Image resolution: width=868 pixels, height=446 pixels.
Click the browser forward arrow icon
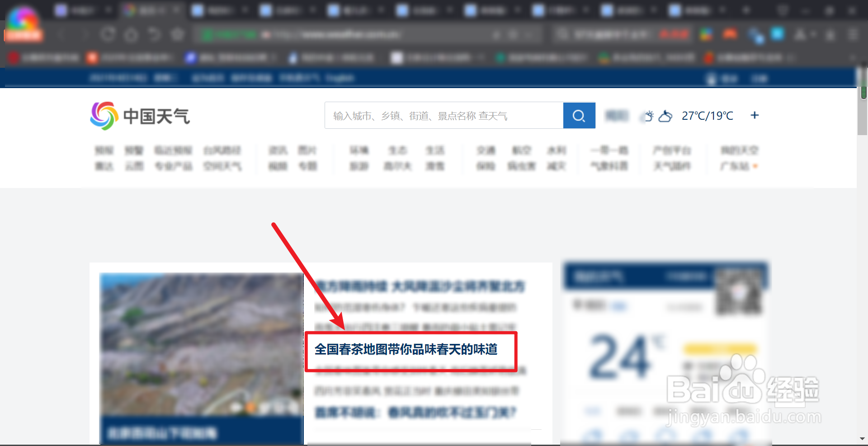point(85,34)
